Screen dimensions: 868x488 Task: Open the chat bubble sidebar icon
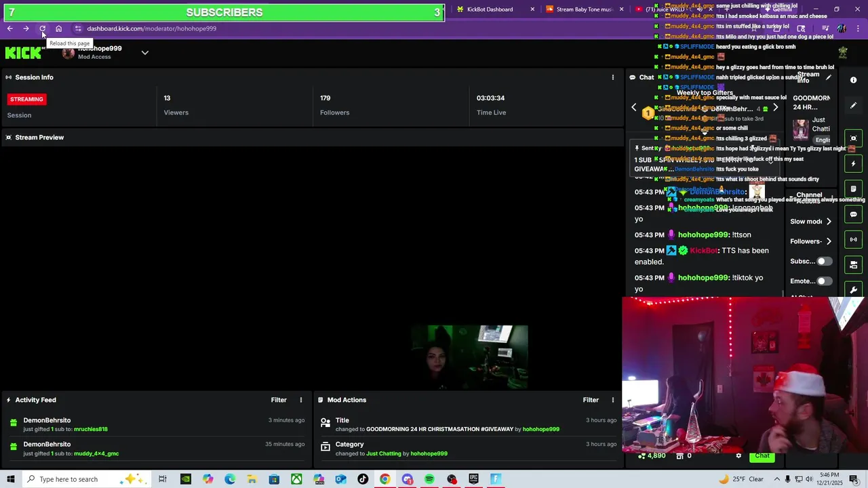(x=853, y=214)
